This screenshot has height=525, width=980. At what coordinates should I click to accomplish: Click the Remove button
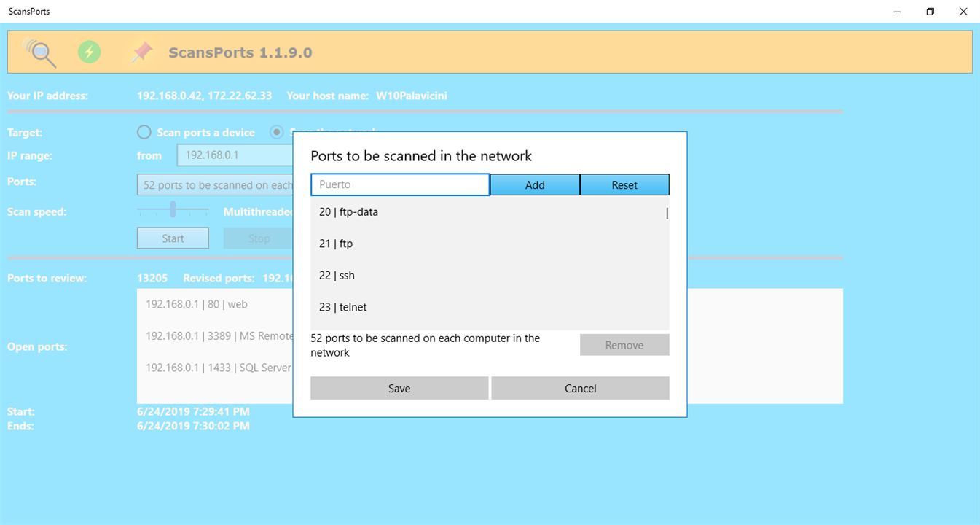[624, 345]
